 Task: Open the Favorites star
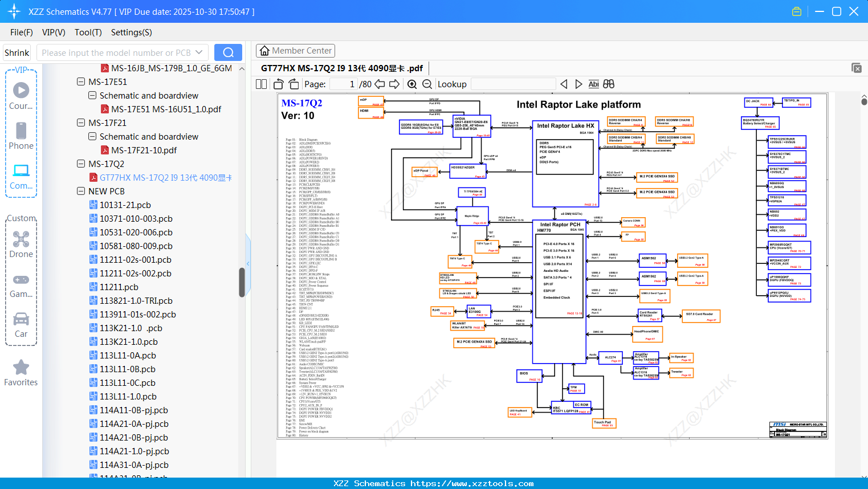(21, 373)
